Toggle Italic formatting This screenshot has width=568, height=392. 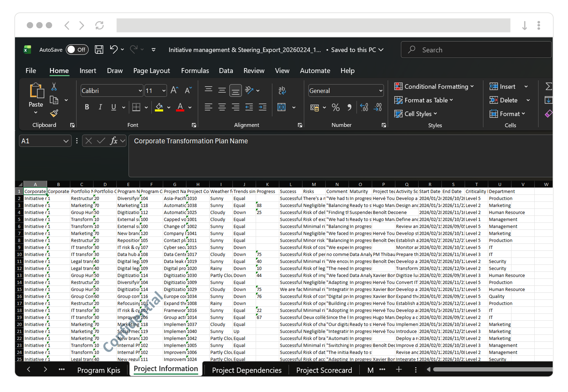point(100,107)
